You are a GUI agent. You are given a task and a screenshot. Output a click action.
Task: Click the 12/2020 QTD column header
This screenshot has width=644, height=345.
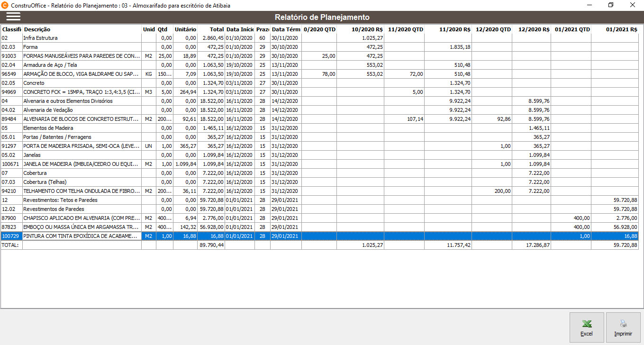492,29
